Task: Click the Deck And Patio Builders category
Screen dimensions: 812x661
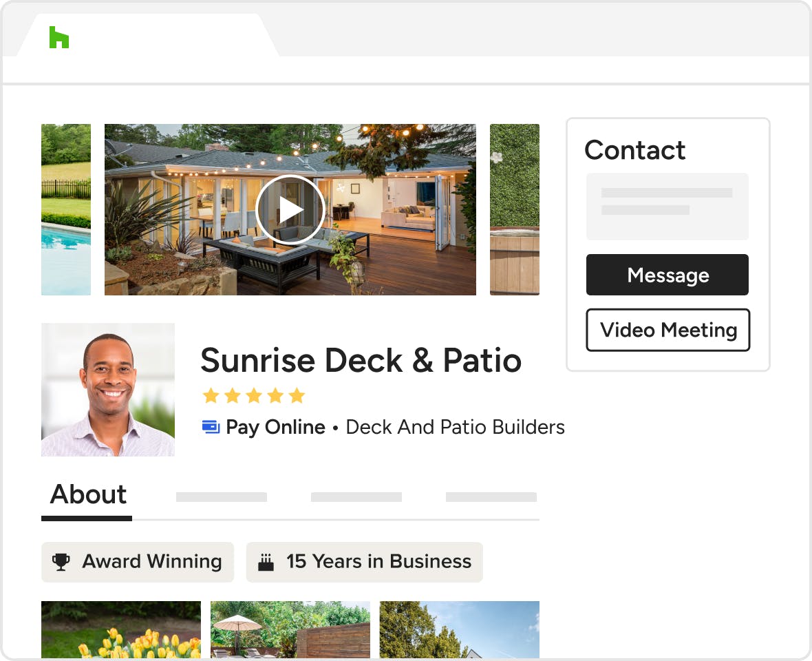Action: [455, 427]
